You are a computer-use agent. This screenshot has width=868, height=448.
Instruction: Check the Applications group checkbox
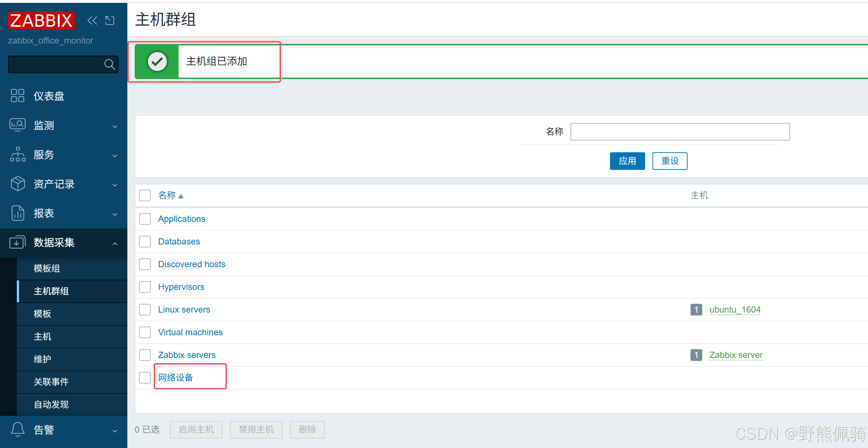point(145,219)
